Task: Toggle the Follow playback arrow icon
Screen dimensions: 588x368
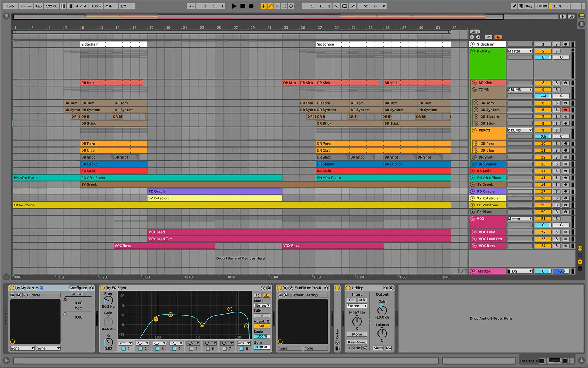Action: tap(191, 6)
